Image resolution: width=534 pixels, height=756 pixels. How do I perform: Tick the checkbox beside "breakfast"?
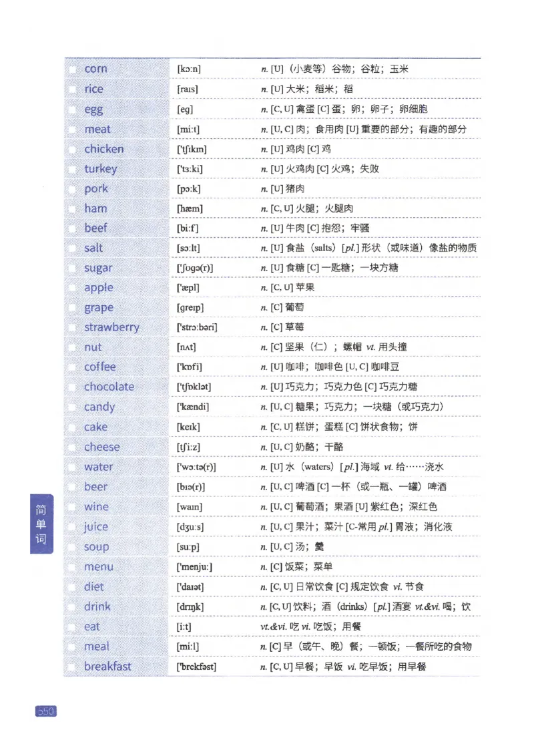[72, 666]
